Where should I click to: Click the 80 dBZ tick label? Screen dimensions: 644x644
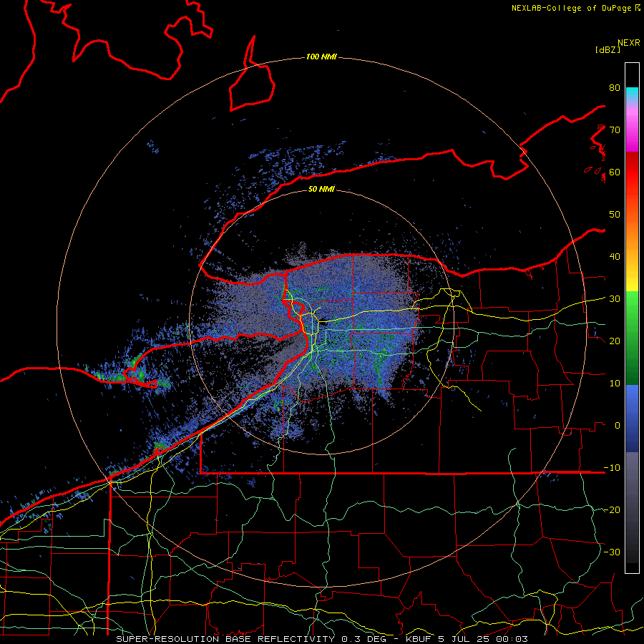pos(615,87)
